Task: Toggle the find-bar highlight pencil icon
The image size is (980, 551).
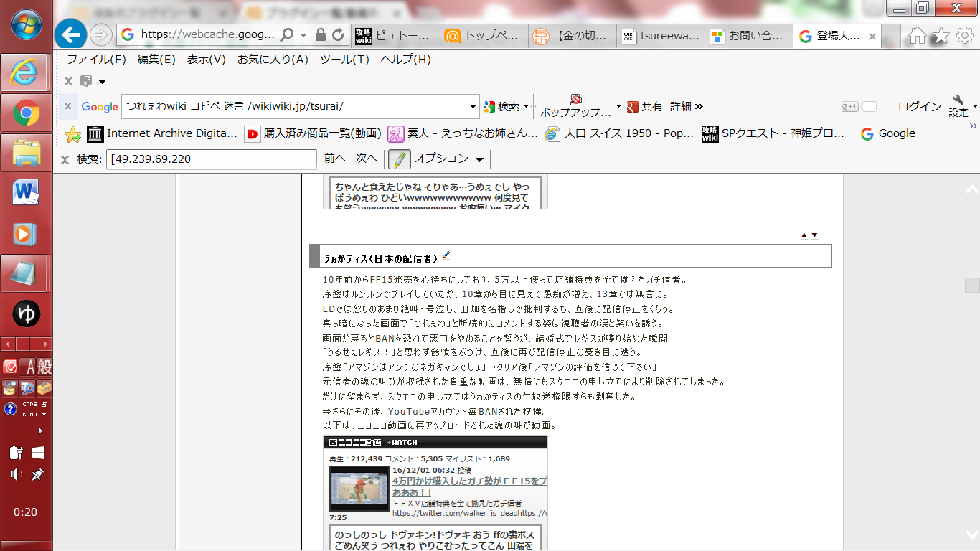Action: (399, 159)
